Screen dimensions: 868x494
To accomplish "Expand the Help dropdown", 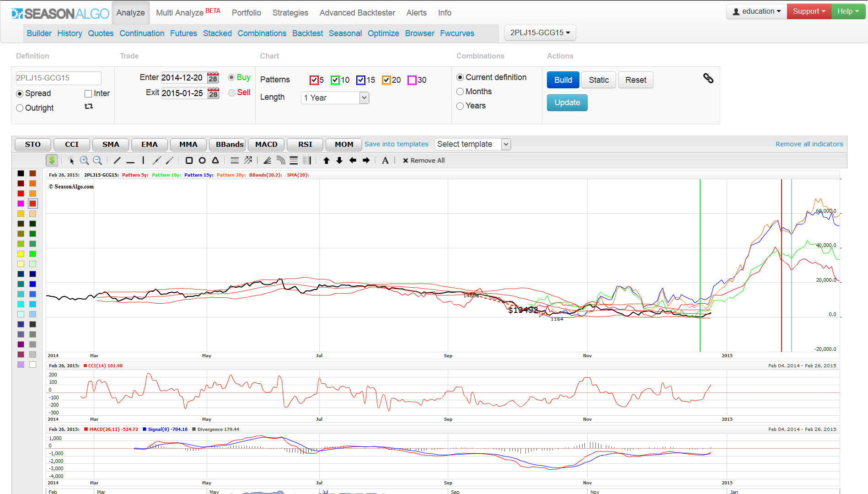I will pyautogui.click(x=848, y=11).
